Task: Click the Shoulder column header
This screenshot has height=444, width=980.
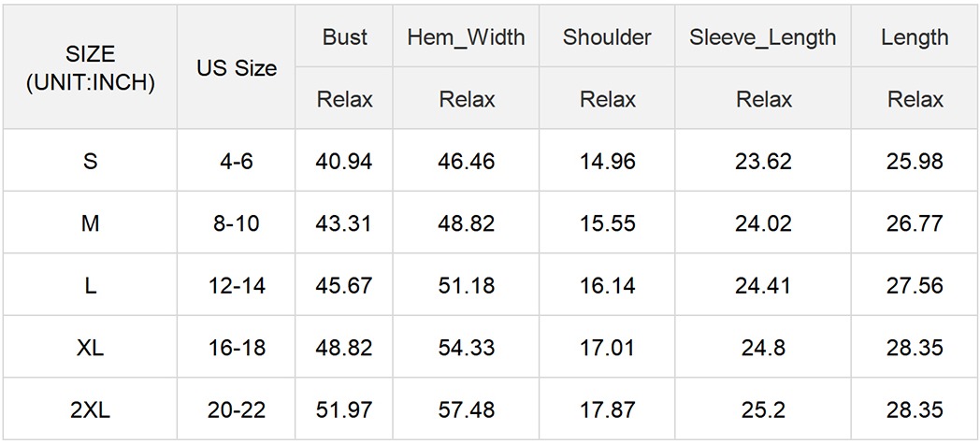Action: click(x=607, y=37)
